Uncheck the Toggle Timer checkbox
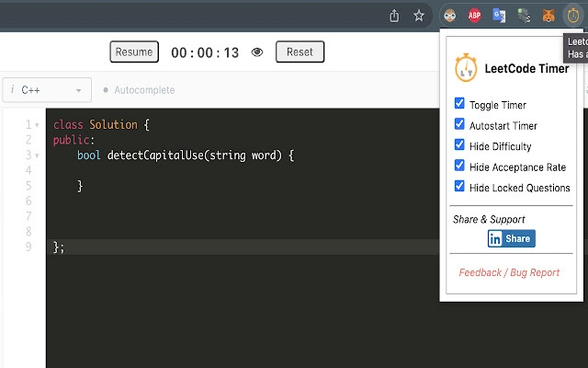The width and height of the screenshot is (588, 368). [x=460, y=104]
